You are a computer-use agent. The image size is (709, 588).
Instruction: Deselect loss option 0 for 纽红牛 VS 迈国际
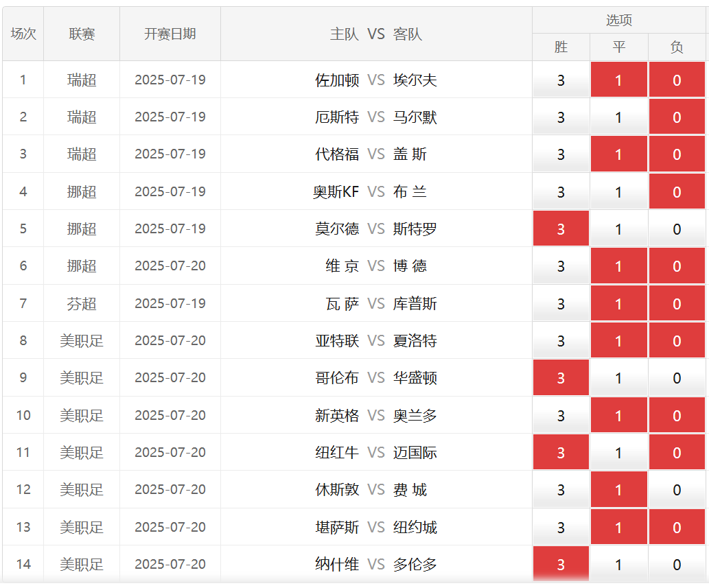coord(677,452)
